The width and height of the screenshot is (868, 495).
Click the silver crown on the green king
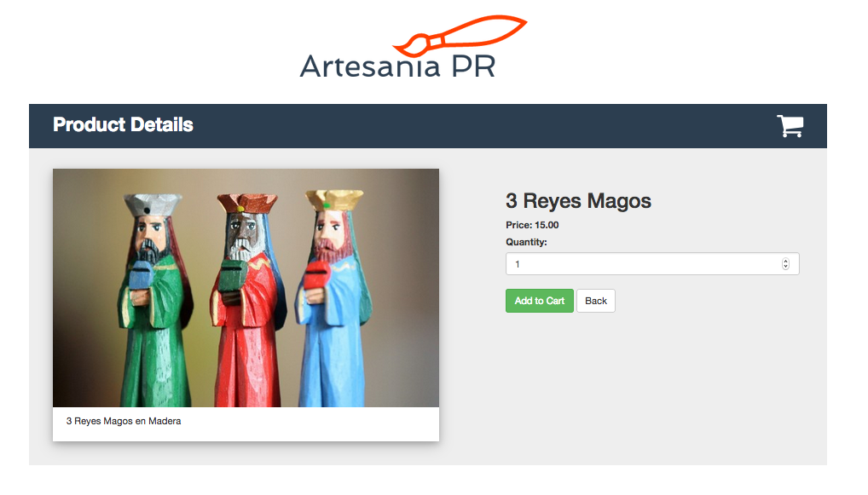click(x=153, y=204)
